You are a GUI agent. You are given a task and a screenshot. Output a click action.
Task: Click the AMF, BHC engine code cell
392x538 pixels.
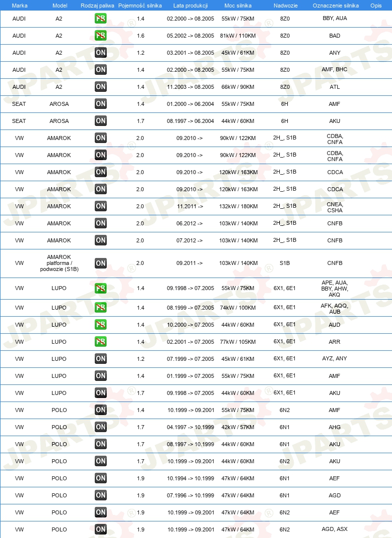tap(334, 69)
